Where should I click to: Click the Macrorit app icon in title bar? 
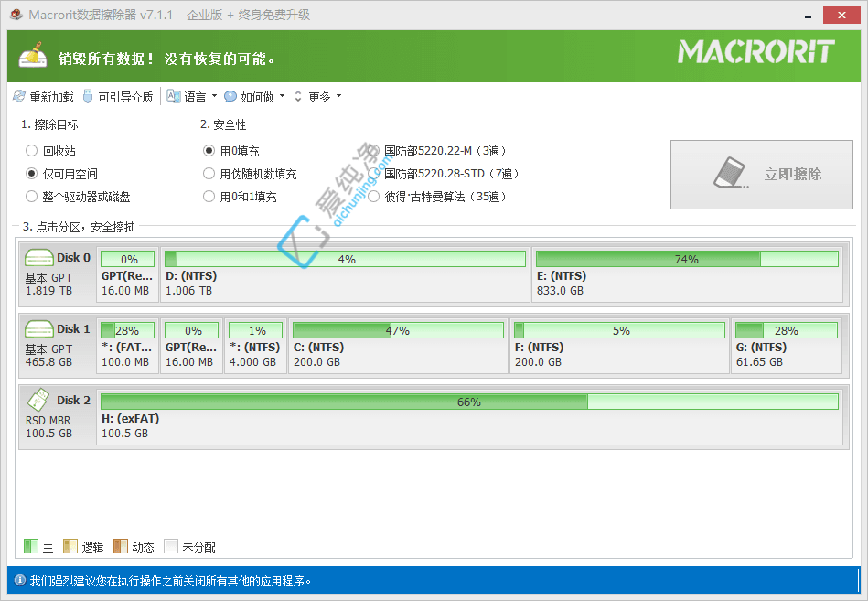click(16, 15)
